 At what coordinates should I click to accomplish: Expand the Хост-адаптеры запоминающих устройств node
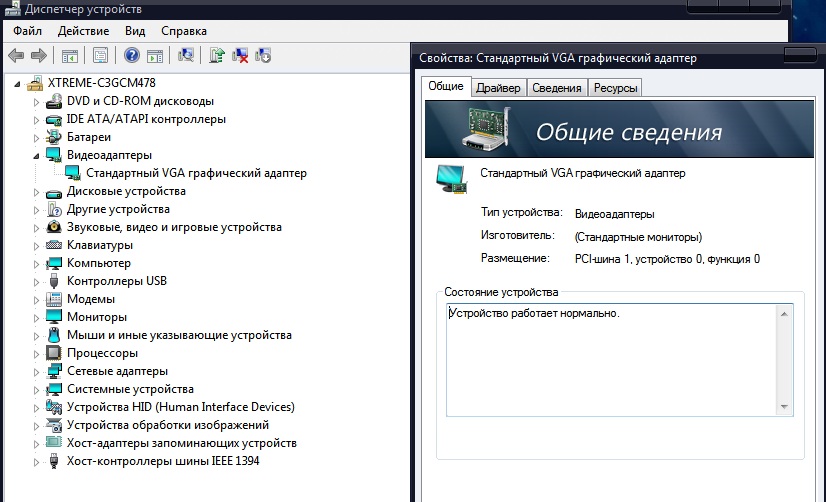(36, 444)
